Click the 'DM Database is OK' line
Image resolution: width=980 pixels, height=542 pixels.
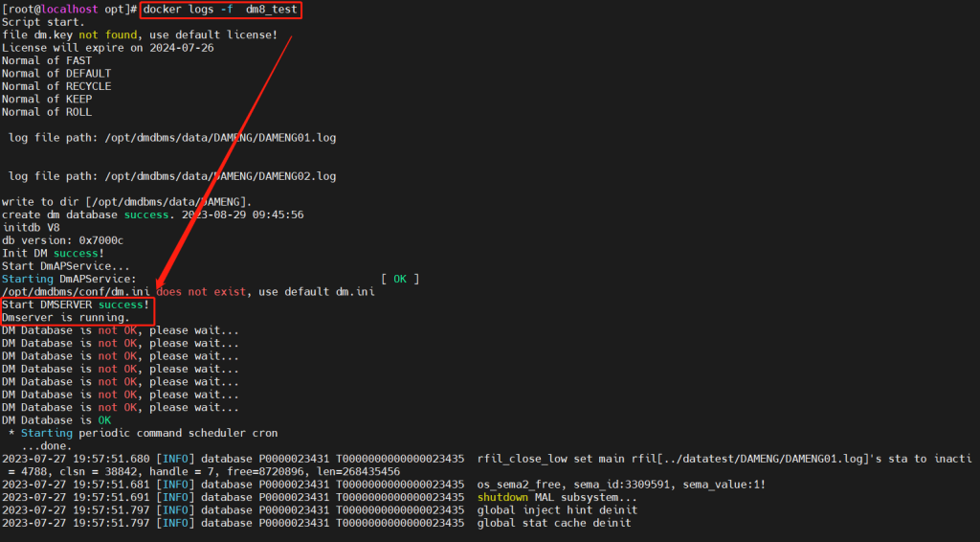56,420
